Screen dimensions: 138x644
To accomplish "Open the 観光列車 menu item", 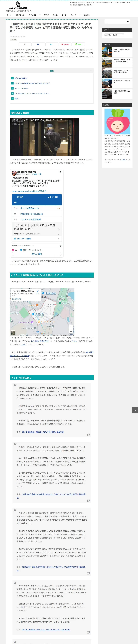I will click(87, 15).
